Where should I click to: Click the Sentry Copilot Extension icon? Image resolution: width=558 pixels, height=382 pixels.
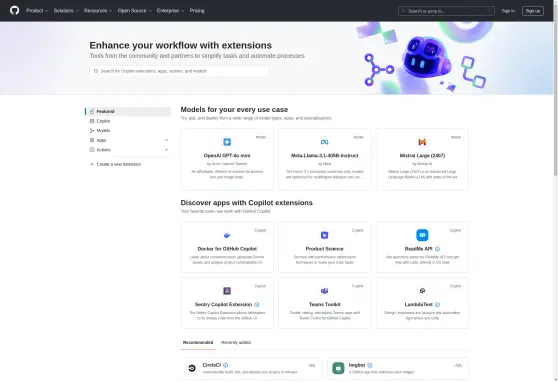(227, 291)
